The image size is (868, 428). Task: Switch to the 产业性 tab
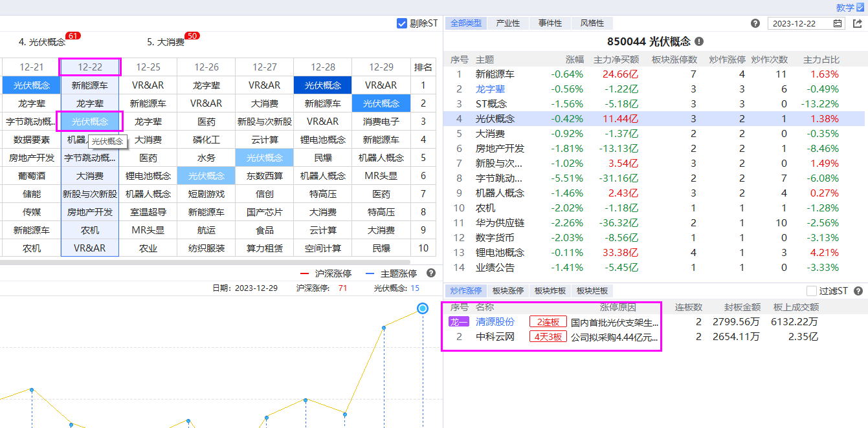point(508,23)
